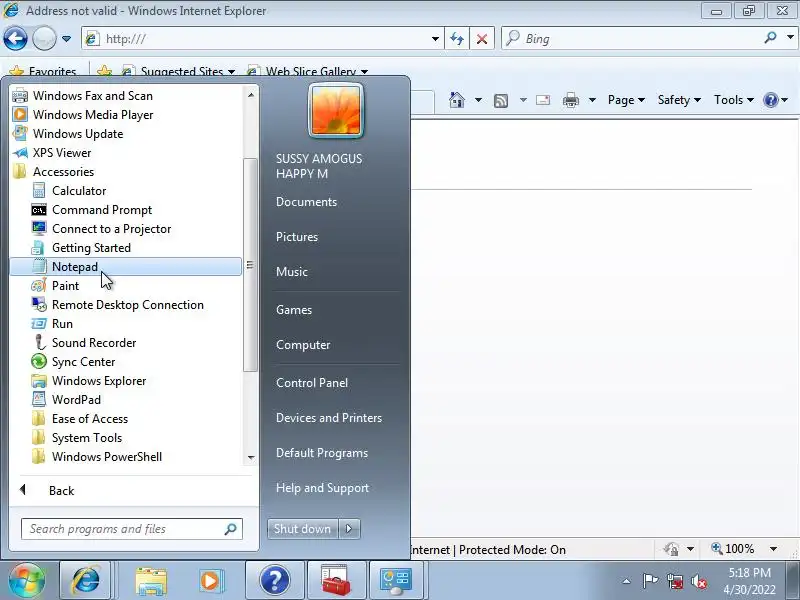Launch Paint from the Start menu
The image size is (800, 600).
[55, 286]
